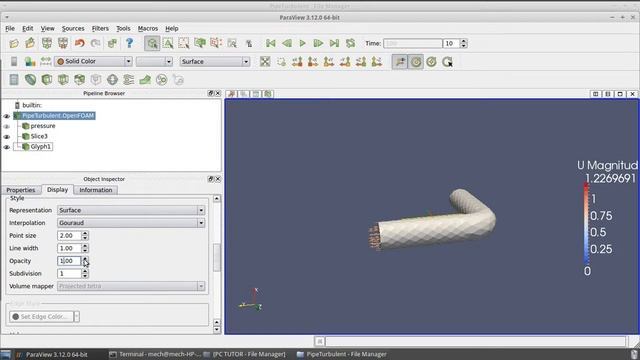Activate the Zoom to Box icon
The height and width of the screenshot is (360, 640).
pyautogui.click(x=281, y=62)
